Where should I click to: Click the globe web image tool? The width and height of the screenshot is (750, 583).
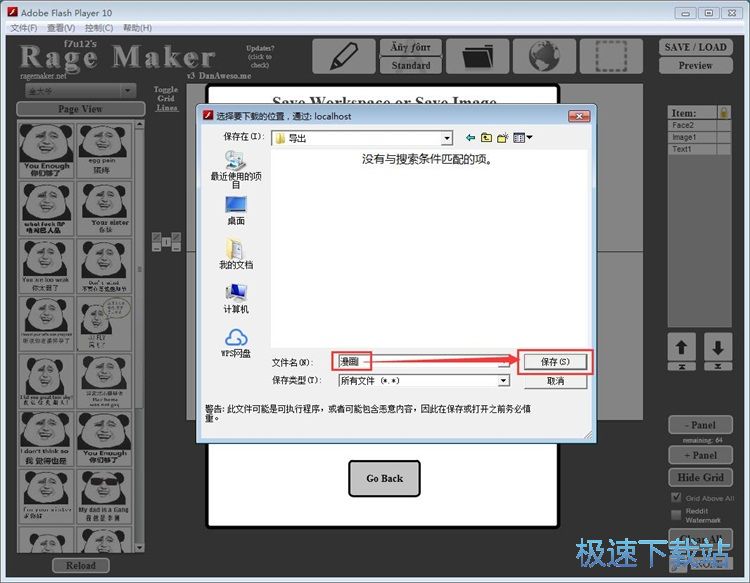click(544, 56)
